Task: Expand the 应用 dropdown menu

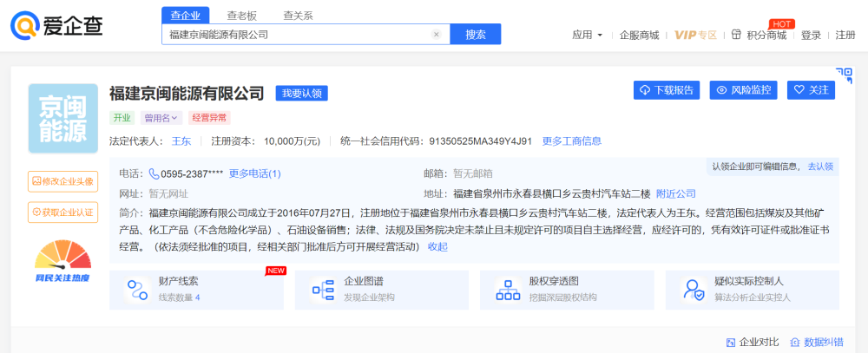Action: [588, 35]
